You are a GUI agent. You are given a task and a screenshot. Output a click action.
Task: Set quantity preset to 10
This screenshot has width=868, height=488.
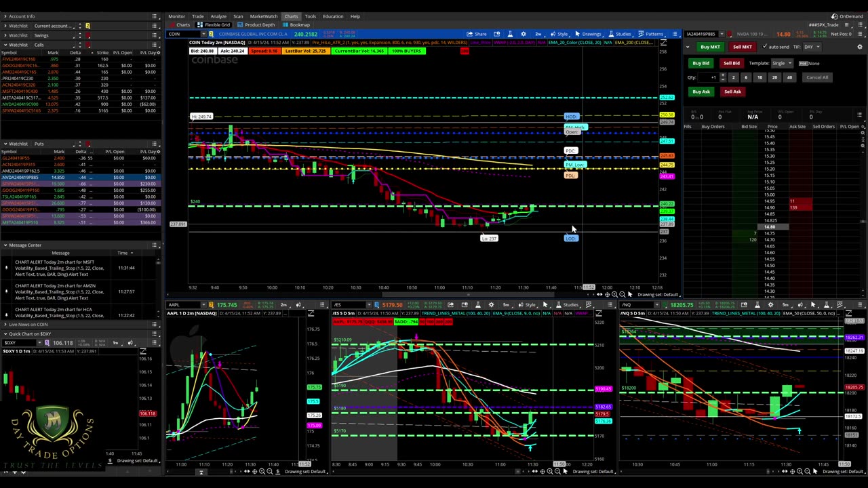[x=759, y=77]
